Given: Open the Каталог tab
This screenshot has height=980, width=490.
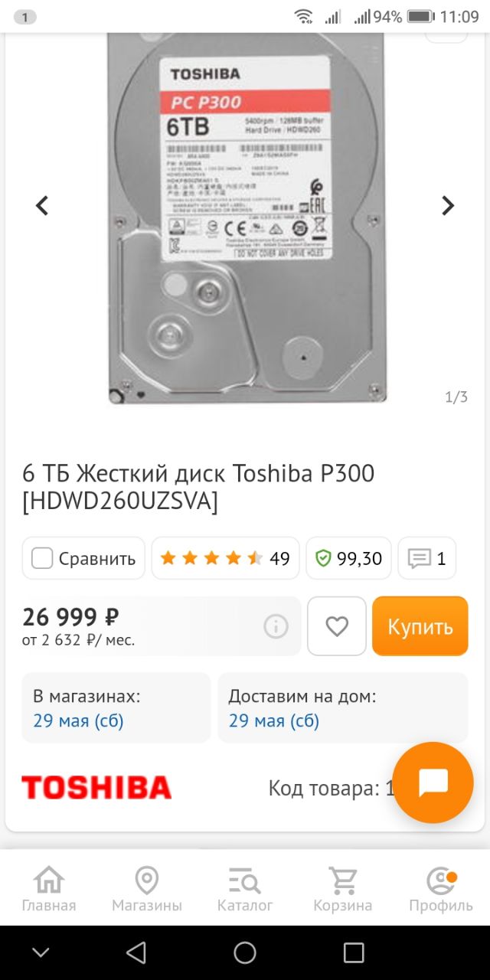Looking at the screenshot, I should click(x=245, y=890).
